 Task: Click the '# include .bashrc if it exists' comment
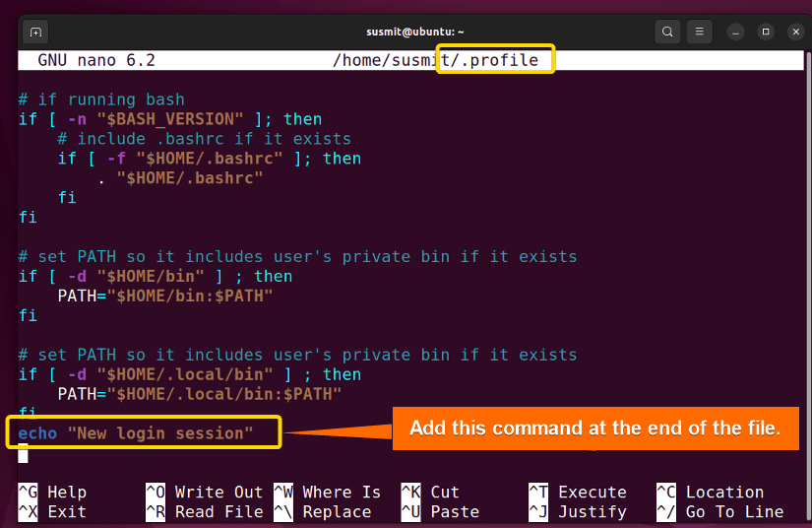click(204, 139)
